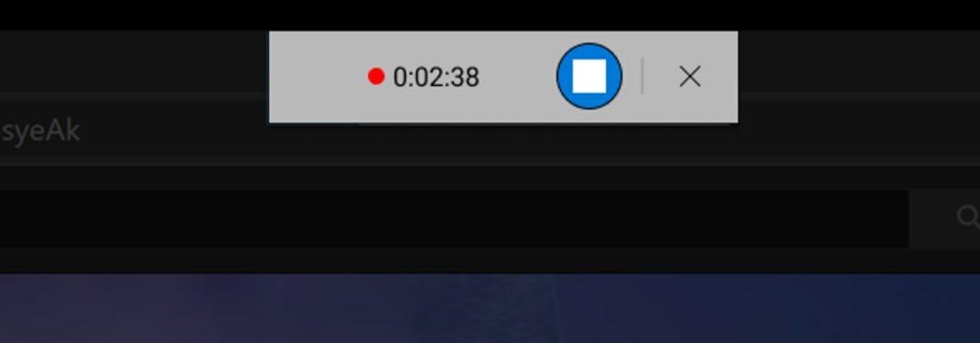Click the white square inside the blue circle
The image size is (980, 343).
589,77
